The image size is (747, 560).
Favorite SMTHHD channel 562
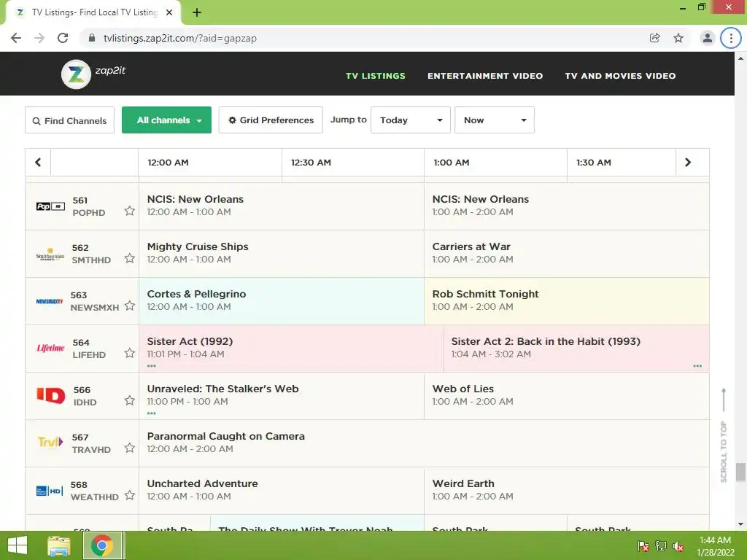point(130,258)
